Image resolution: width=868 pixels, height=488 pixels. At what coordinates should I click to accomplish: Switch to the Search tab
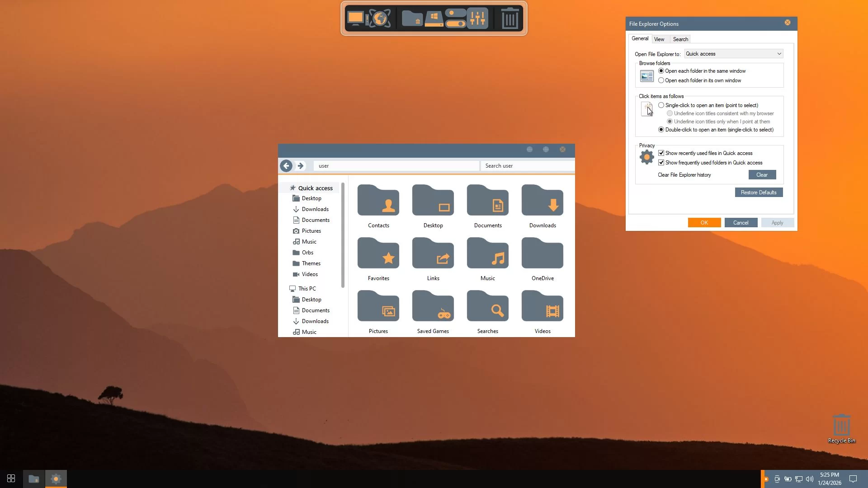click(x=680, y=39)
